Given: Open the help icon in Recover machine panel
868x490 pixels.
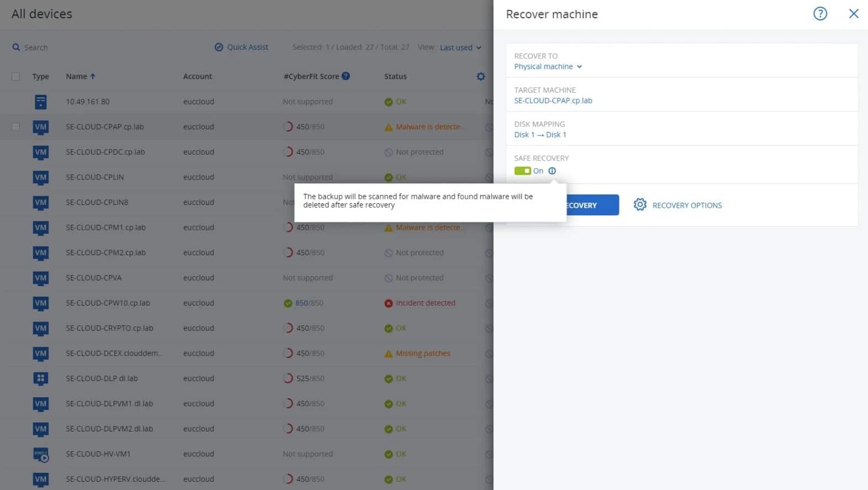Looking at the screenshot, I should pos(820,14).
